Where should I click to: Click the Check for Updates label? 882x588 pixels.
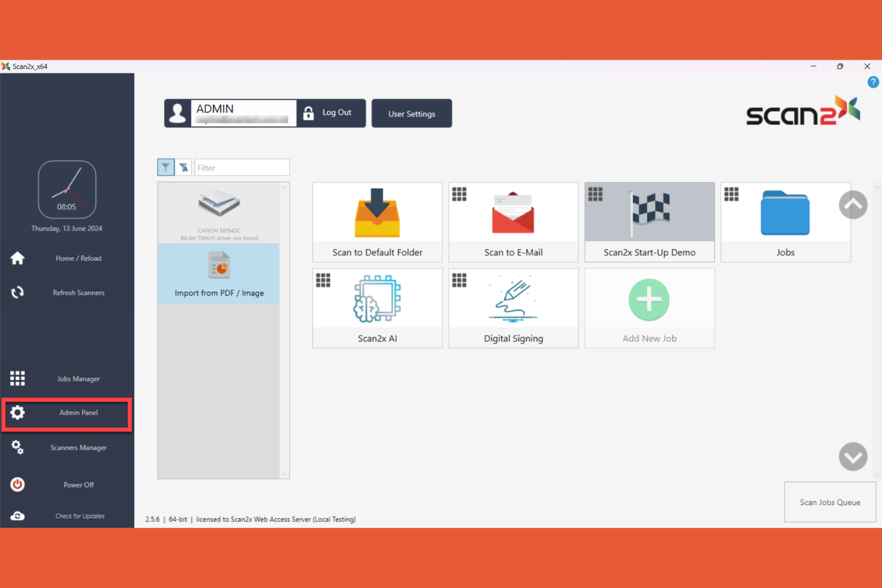tap(80, 517)
